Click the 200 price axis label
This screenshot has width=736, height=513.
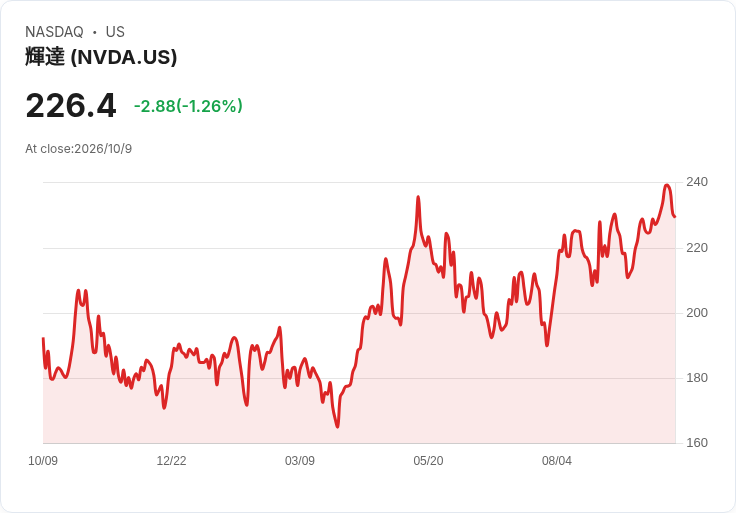pyautogui.click(x=697, y=313)
